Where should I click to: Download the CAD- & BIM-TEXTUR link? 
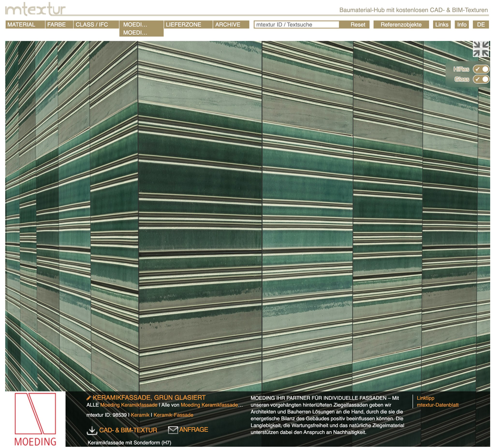[128, 430]
